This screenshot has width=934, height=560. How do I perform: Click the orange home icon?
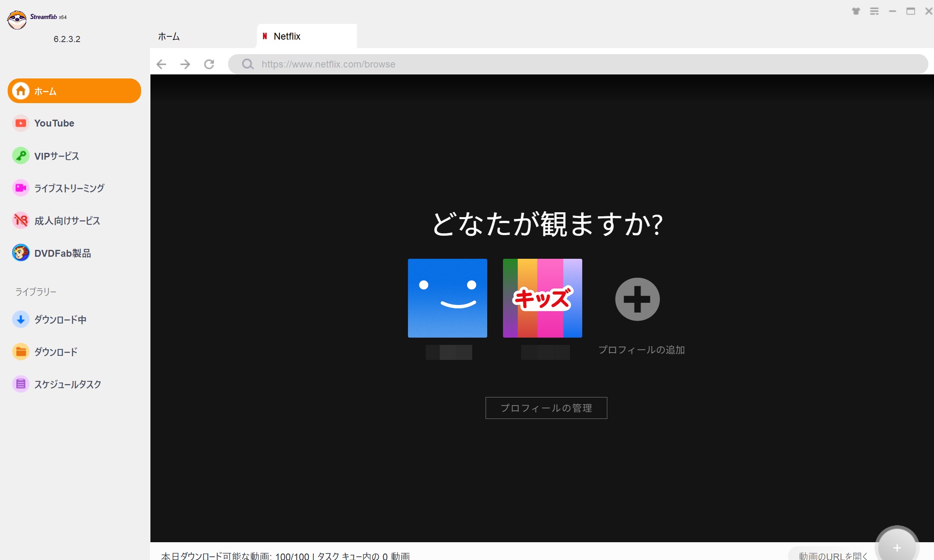coord(21,91)
